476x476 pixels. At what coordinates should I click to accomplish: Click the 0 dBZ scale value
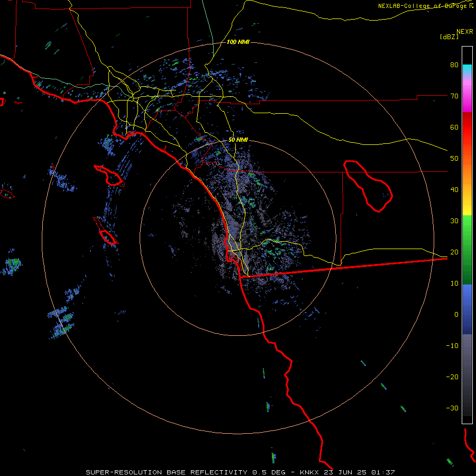coord(456,315)
